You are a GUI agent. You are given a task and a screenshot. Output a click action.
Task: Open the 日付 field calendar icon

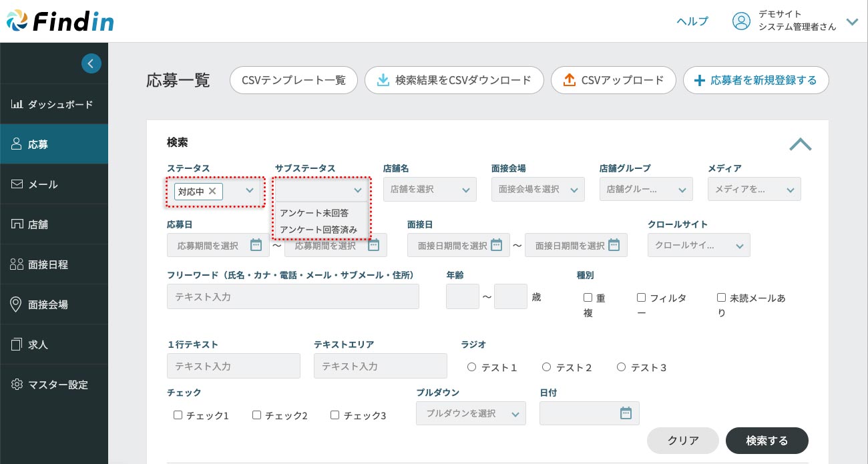(x=626, y=413)
